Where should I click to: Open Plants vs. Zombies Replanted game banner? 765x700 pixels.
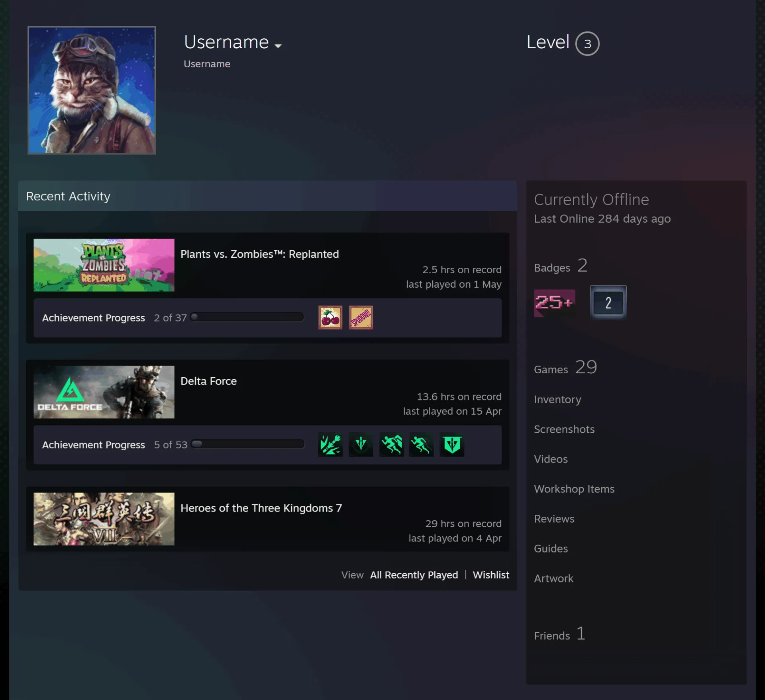pos(104,265)
